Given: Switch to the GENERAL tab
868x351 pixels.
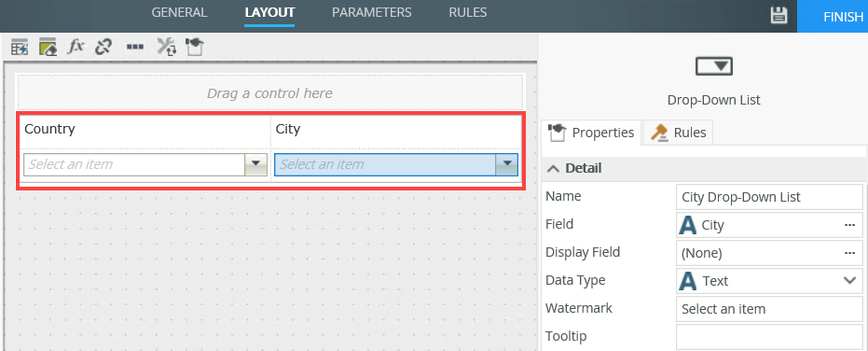Looking at the screenshot, I should 179,12.
